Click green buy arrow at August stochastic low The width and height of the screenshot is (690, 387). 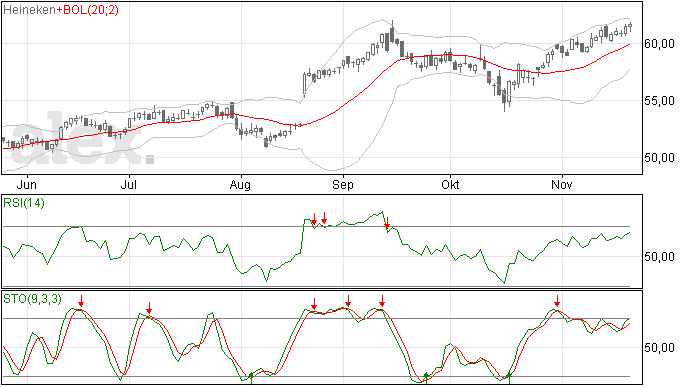pyautogui.click(x=251, y=378)
